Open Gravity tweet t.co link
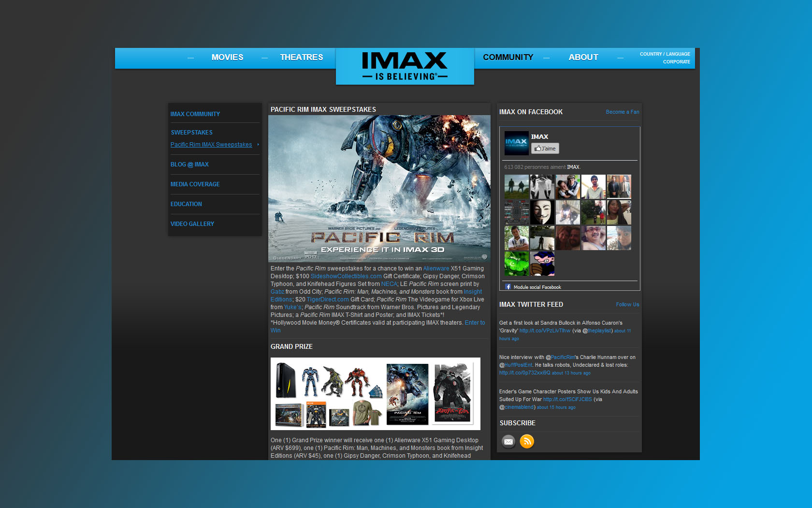Image resolution: width=812 pixels, height=508 pixels. coord(545,331)
